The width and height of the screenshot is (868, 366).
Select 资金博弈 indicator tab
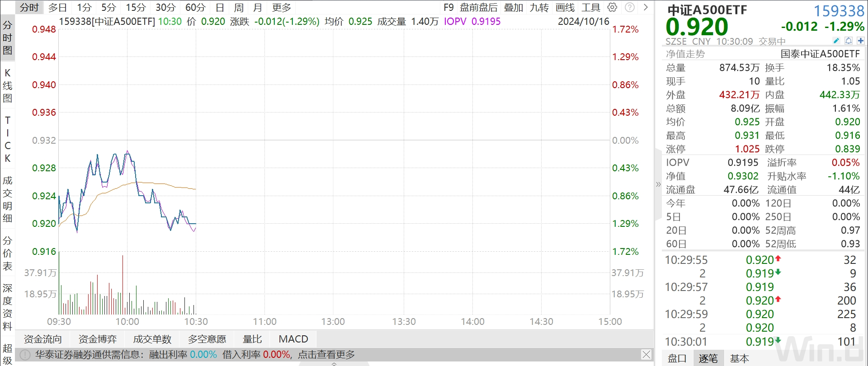tap(98, 339)
